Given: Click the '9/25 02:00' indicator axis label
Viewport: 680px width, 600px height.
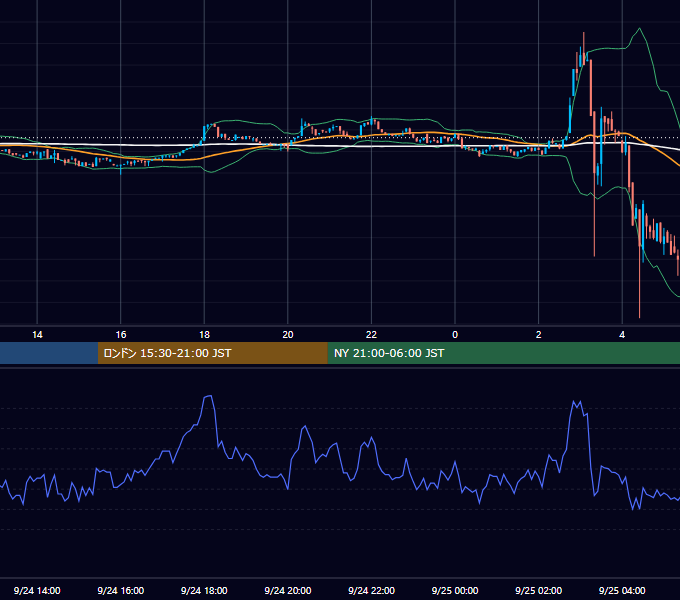Looking at the screenshot, I should point(539,590).
